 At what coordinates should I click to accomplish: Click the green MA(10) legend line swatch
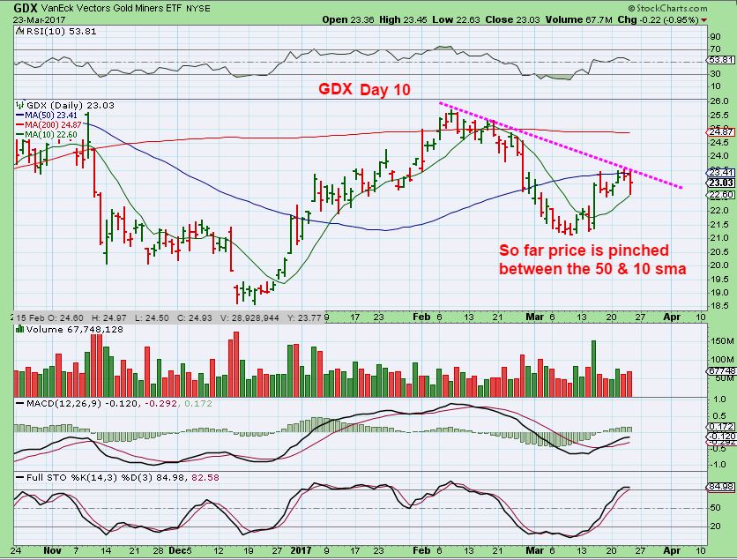[x=20, y=135]
